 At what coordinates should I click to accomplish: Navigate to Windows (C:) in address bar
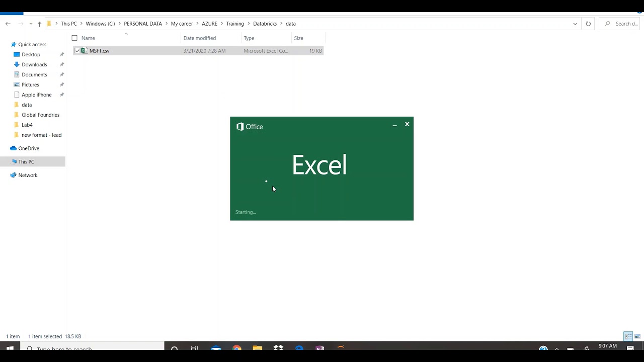click(100, 24)
